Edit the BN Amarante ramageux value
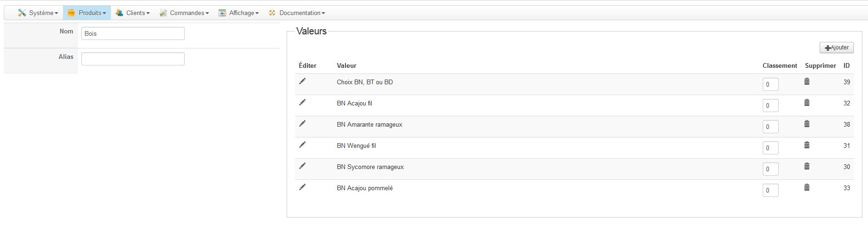The height and width of the screenshot is (226, 868). click(302, 124)
